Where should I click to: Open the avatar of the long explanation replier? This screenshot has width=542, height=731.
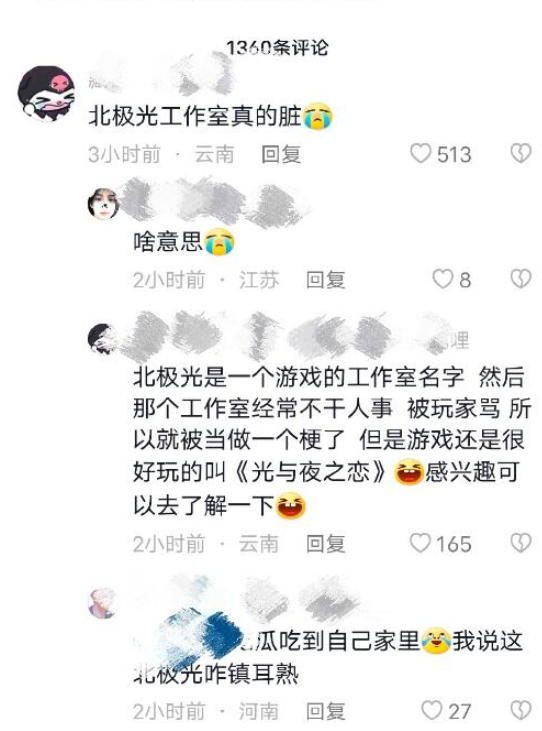pyautogui.click(x=103, y=339)
